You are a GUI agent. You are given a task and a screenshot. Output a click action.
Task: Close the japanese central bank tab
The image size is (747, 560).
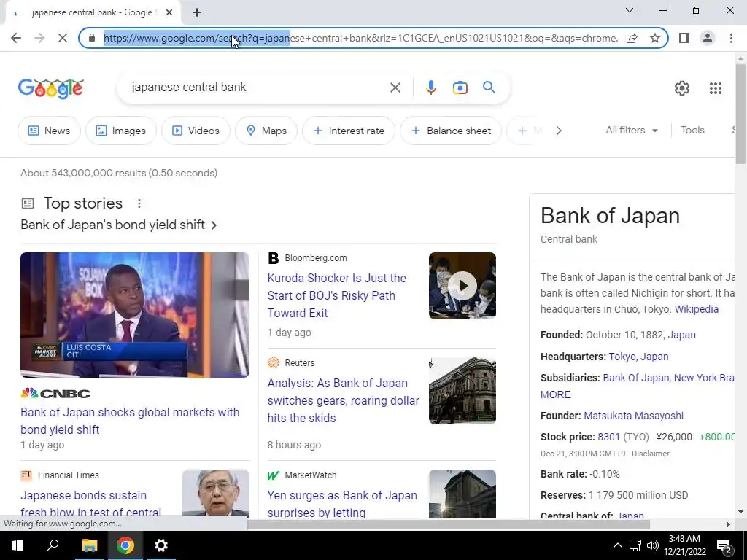click(169, 12)
